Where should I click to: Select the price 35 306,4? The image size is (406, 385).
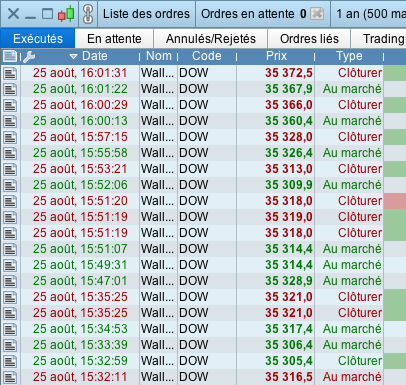(289, 345)
